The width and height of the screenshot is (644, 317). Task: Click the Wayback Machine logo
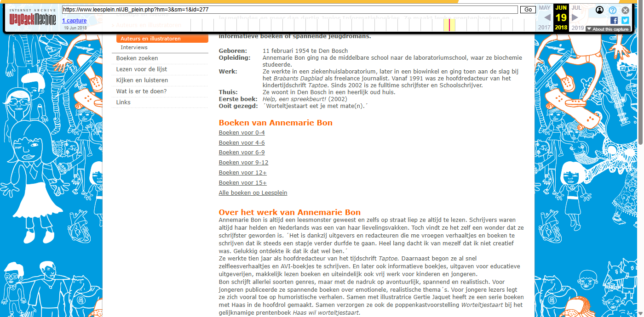[x=33, y=17]
